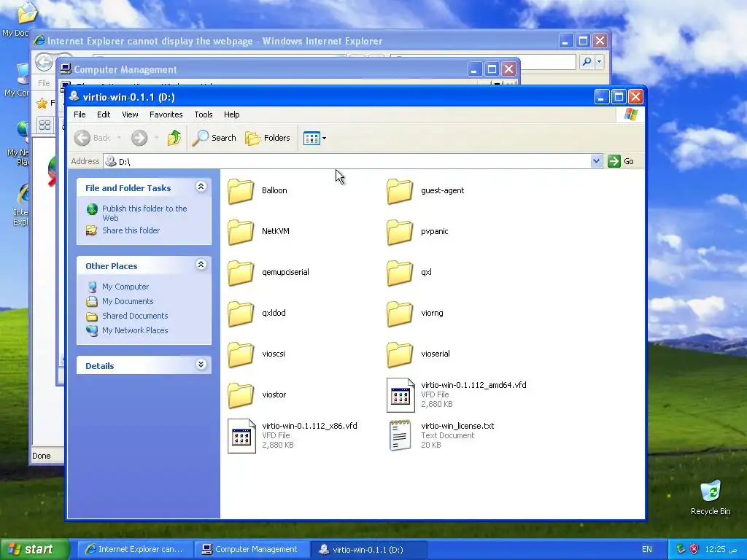Switch to Internet Explorer taskbar button
The width and height of the screenshot is (747, 560).
point(135,550)
